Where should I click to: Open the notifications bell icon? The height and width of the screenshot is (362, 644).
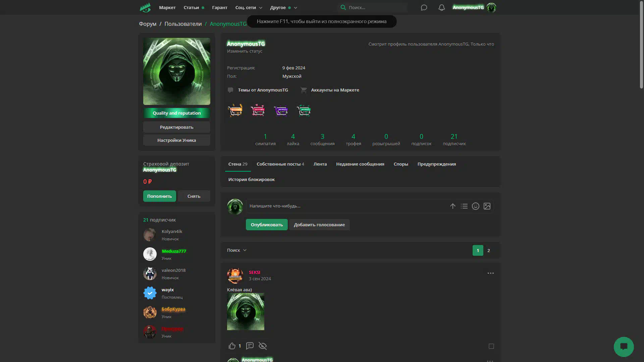(x=442, y=7)
